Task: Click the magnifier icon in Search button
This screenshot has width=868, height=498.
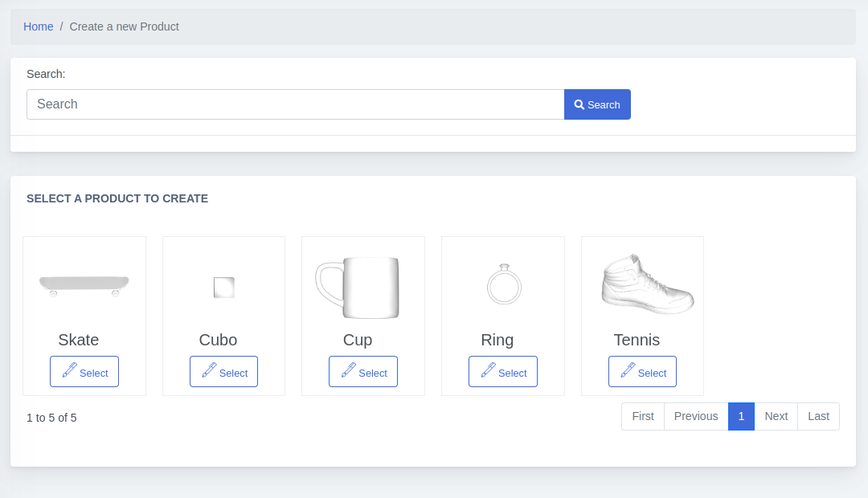Action: point(579,104)
